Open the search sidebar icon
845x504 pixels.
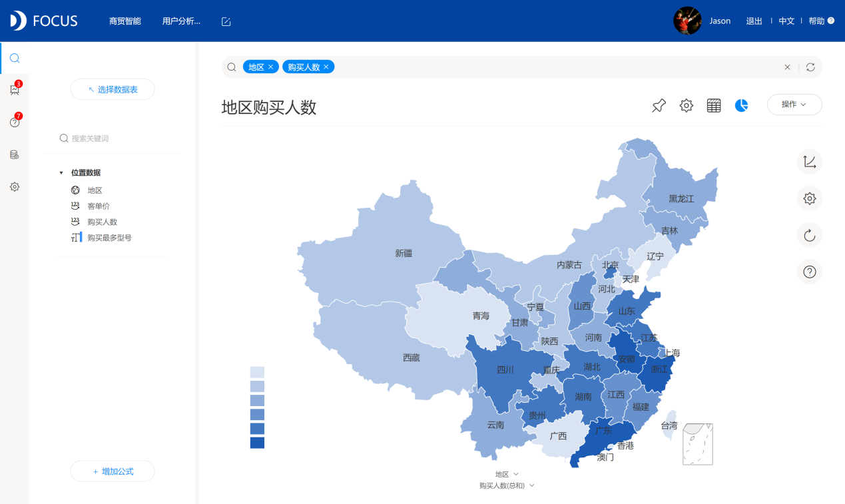point(15,58)
